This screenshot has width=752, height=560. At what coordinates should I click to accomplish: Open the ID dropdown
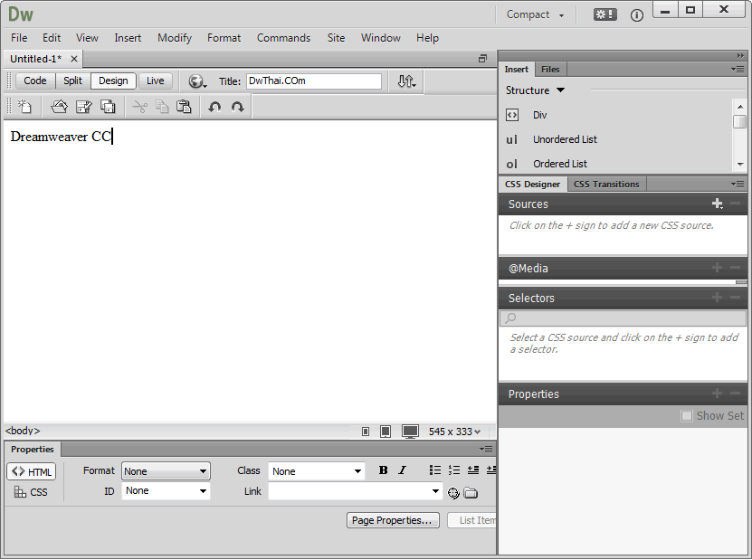coord(166,491)
